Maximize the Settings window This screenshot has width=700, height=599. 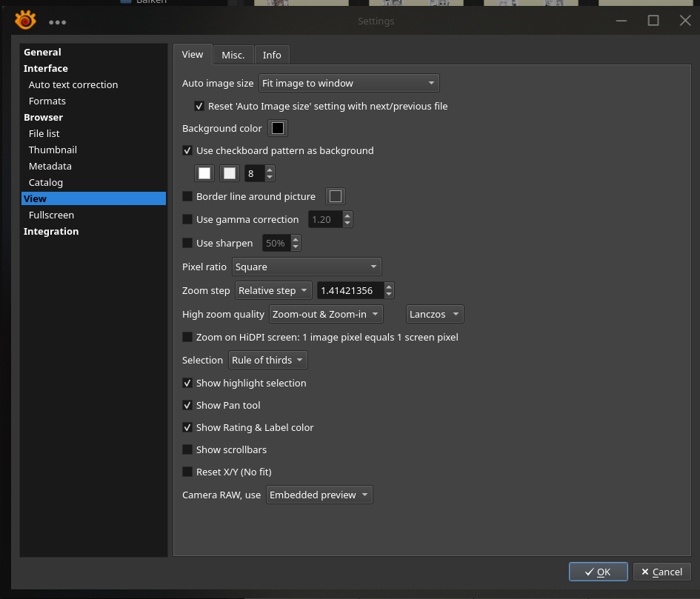tap(653, 21)
